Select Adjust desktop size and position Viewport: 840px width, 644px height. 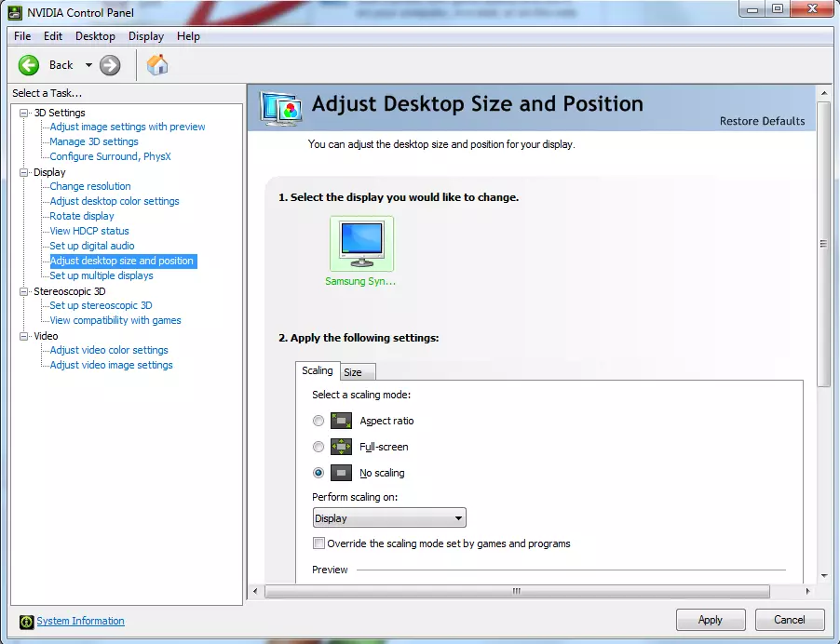pos(122,262)
